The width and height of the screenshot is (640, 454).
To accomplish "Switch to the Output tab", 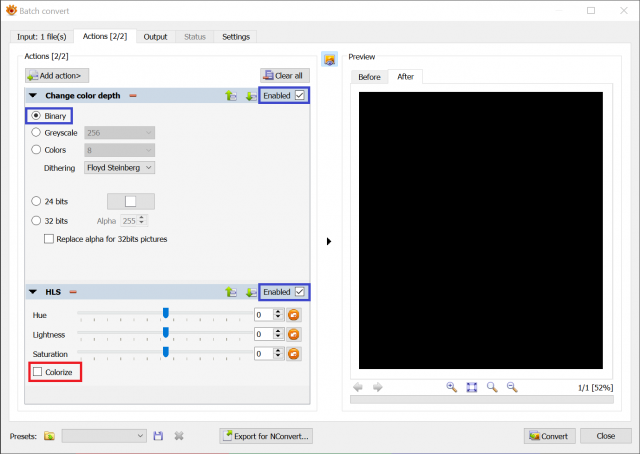I will [x=156, y=37].
